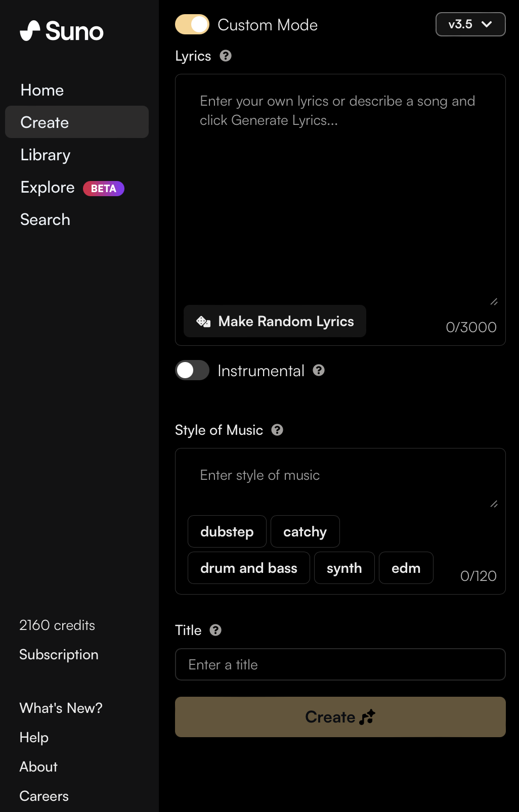The height and width of the screenshot is (812, 519).
Task: Focus the Enter a title field
Action: click(340, 664)
